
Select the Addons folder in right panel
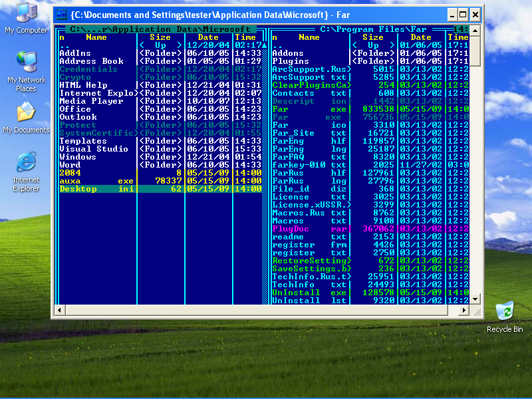pyautogui.click(x=370, y=53)
